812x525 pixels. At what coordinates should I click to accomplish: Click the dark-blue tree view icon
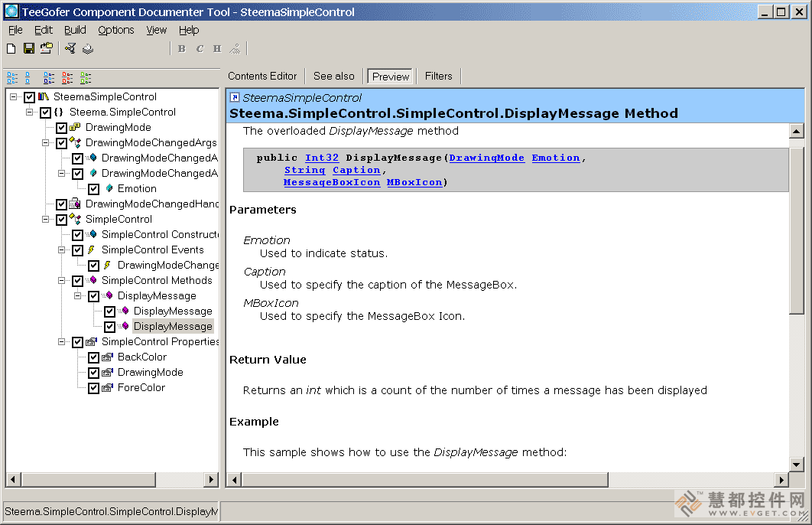pyautogui.click(x=49, y=78)
